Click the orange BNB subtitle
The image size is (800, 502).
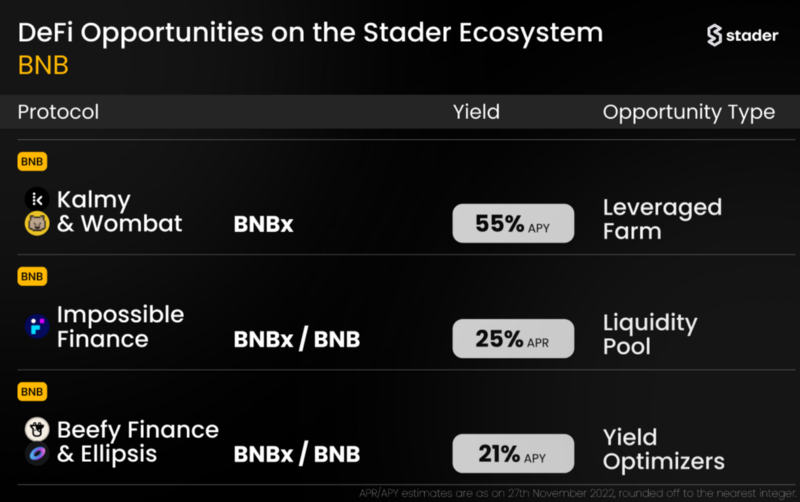(43, 65)
